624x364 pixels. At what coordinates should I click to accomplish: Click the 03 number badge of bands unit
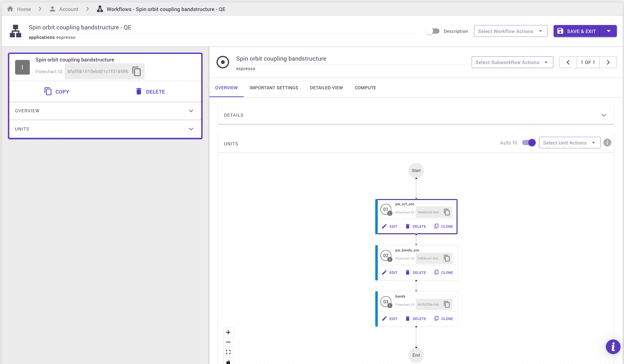point(386,302)
